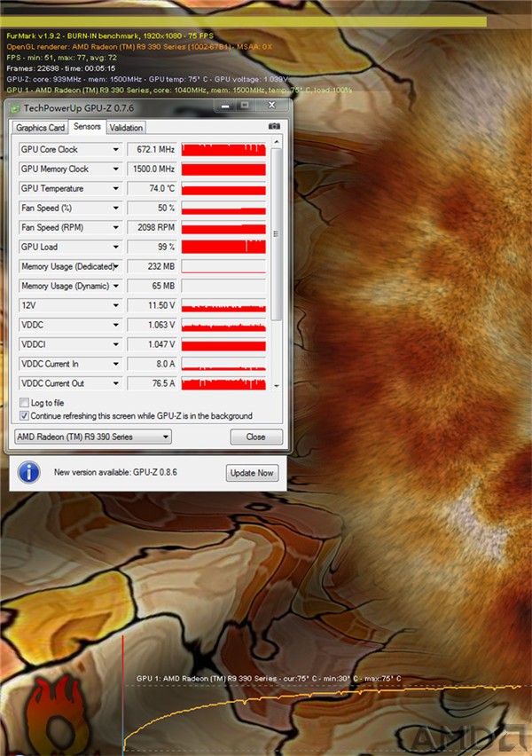This screenshot has height=756, width=532.
Task: Click the GPU Temperature red graph
Action: (223, 188)
